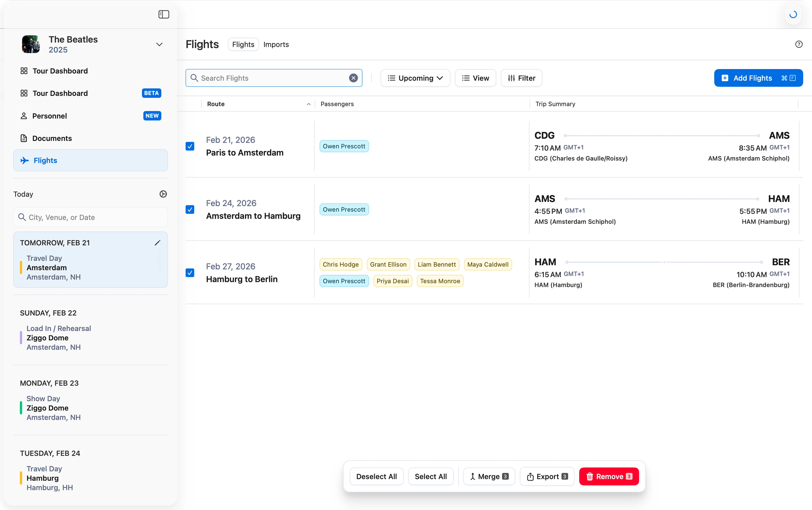Expand The Beatles 2025 tour chevron
Screen dimensions: 812x510
[159, 44]
